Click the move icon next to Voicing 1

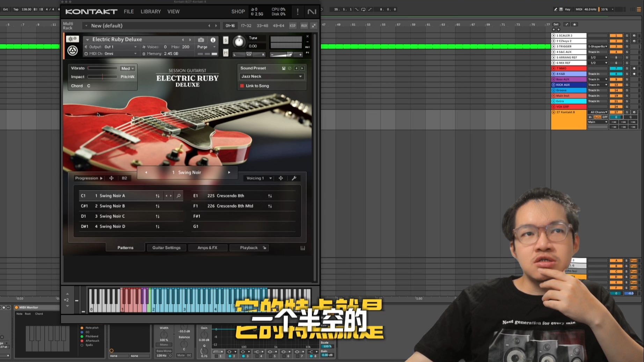pos(281,178)
